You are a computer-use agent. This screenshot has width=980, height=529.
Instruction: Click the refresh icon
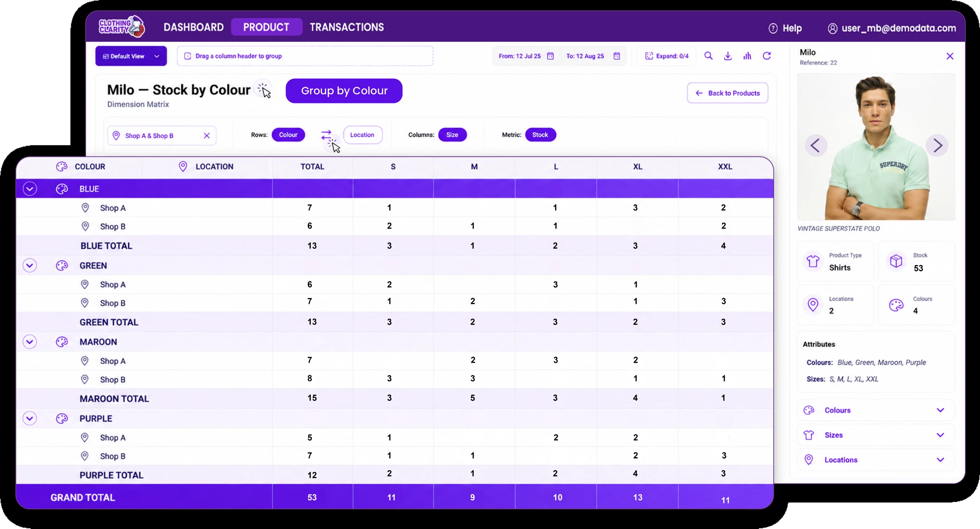[767, 56]
